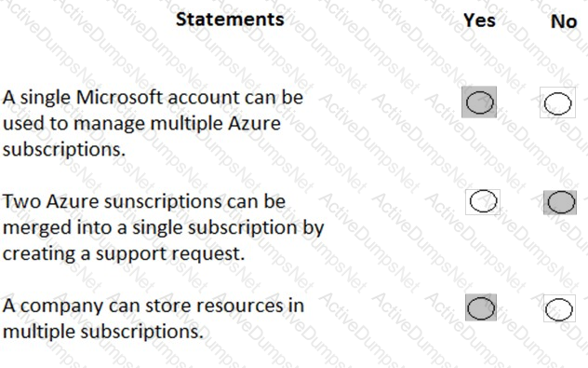This screenshot has width=588, height=368.
Task: Click the "creating a support request." line
Action: pyautogui.click(x=124, y=253)
